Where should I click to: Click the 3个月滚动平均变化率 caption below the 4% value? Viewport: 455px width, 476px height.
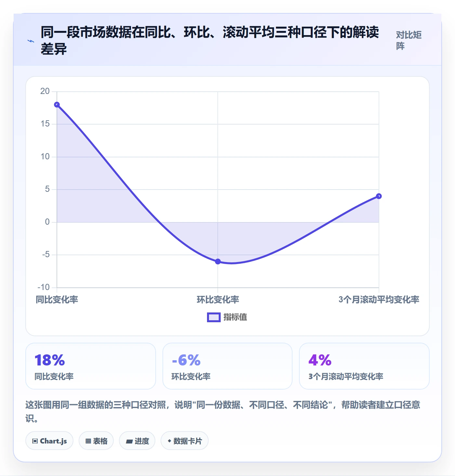[346, 377]
